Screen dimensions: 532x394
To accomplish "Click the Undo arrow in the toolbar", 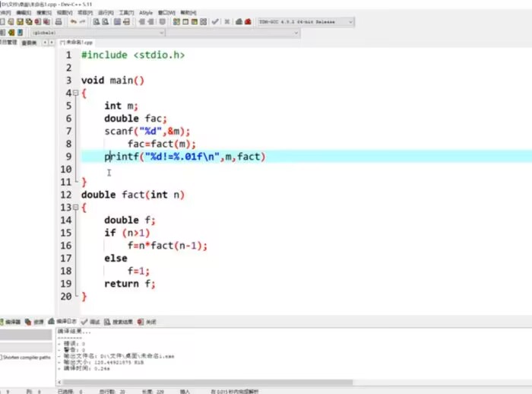I will point(72,23).
